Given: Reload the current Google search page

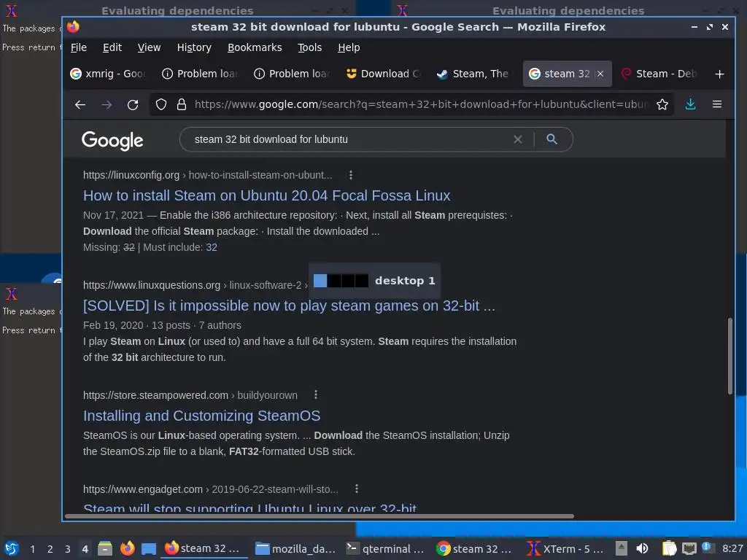Looking at the screenshot, I should 133,104.
